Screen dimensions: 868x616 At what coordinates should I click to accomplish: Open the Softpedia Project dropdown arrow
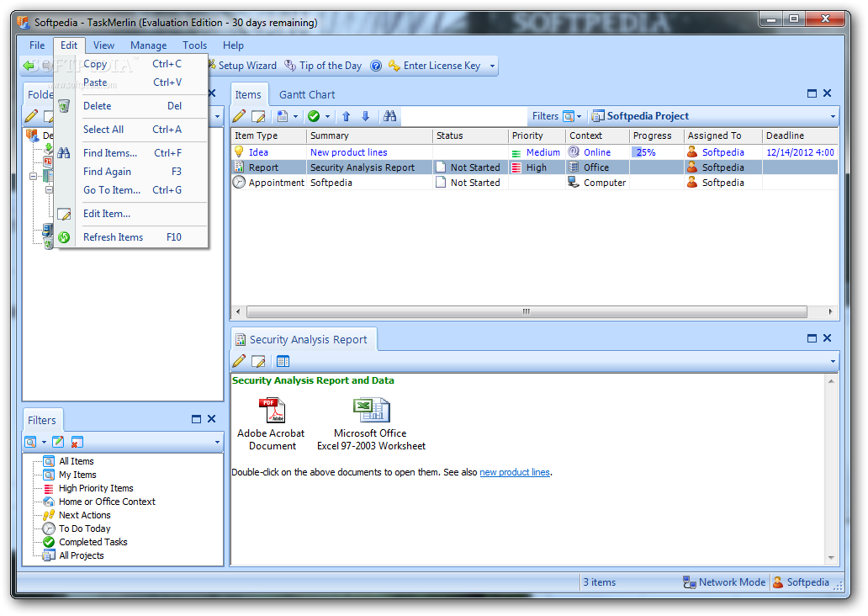(x=833, y=116)
